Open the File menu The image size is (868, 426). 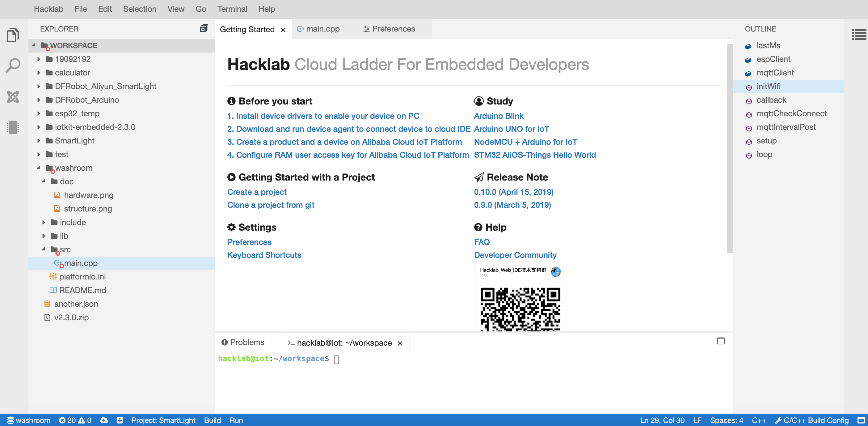(81, 9)
